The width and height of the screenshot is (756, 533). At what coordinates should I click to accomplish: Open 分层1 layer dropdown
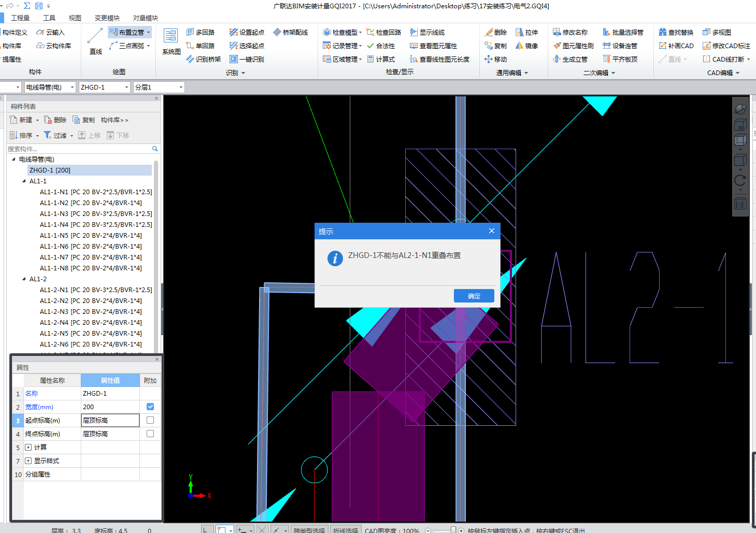[x=181, y=87]
